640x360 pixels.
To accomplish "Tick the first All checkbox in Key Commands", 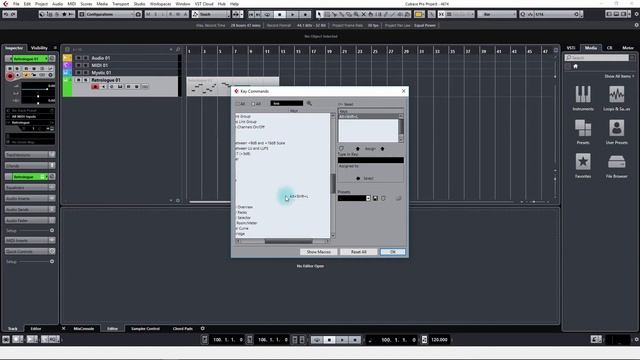I will point(238,104).
